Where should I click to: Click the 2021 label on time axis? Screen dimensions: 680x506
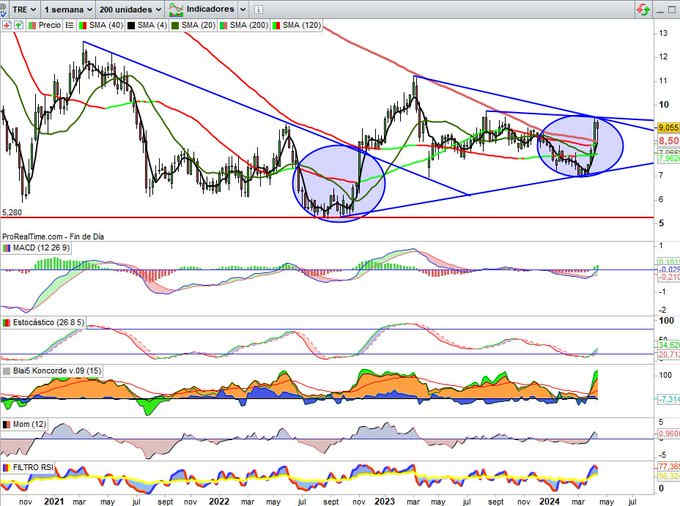(54, 501)
